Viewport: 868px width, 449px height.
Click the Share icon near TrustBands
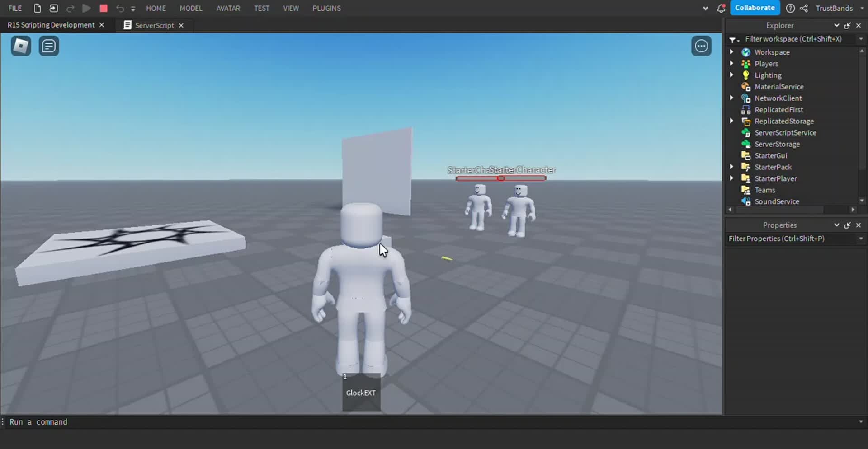804,8
